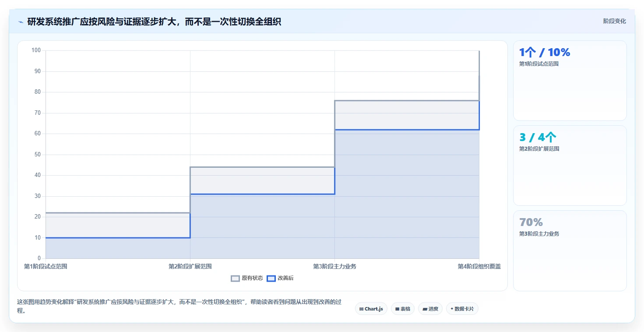Image resolution: width=644 pixels, height=332 pixels.
Task: Click the lightning icon before the title
Action: 21,22
